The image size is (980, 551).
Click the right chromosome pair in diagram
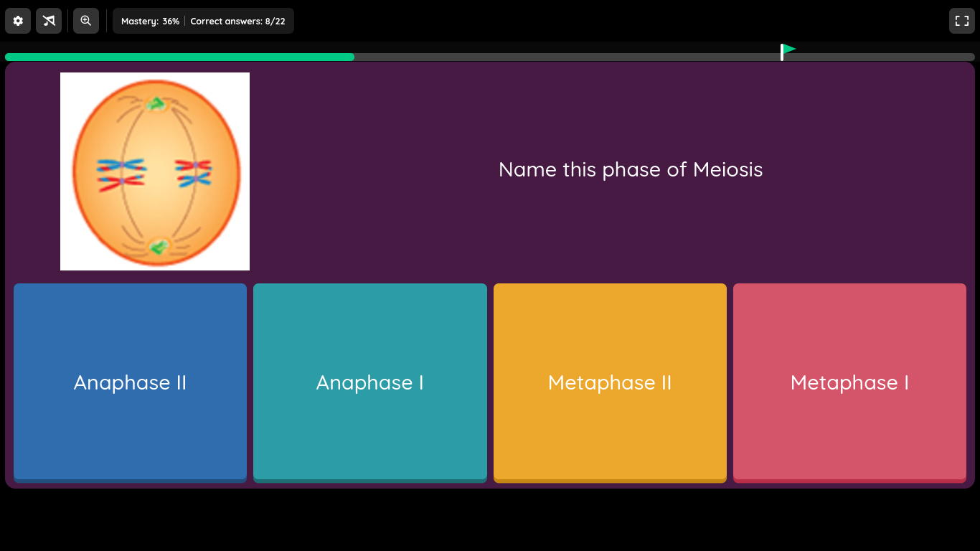pos(194,173)
